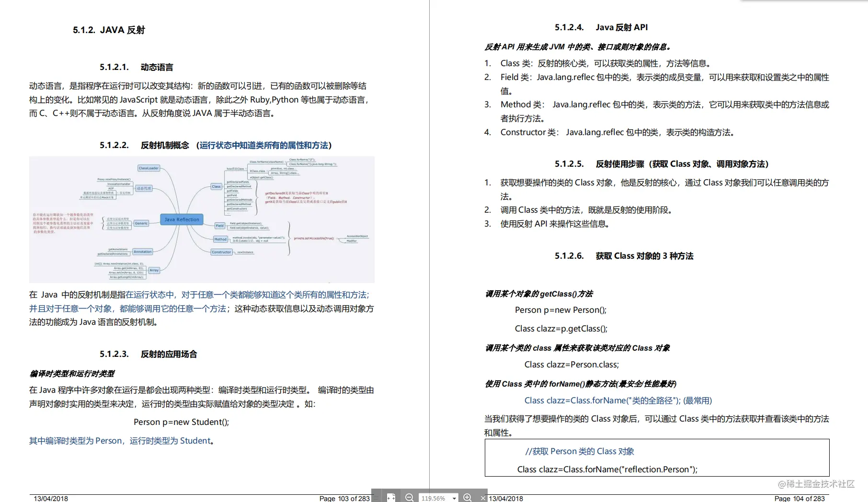This screenshot has height=502, width=868.
Task: Click footer text 'Page 103 of 283'
Action: pos(344,499)
